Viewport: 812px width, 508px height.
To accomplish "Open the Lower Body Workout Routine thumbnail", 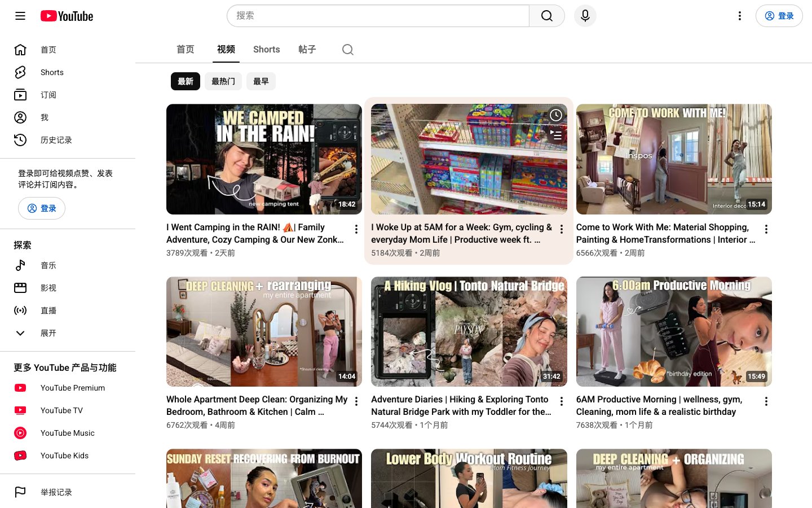I will (x=469, y=478).
